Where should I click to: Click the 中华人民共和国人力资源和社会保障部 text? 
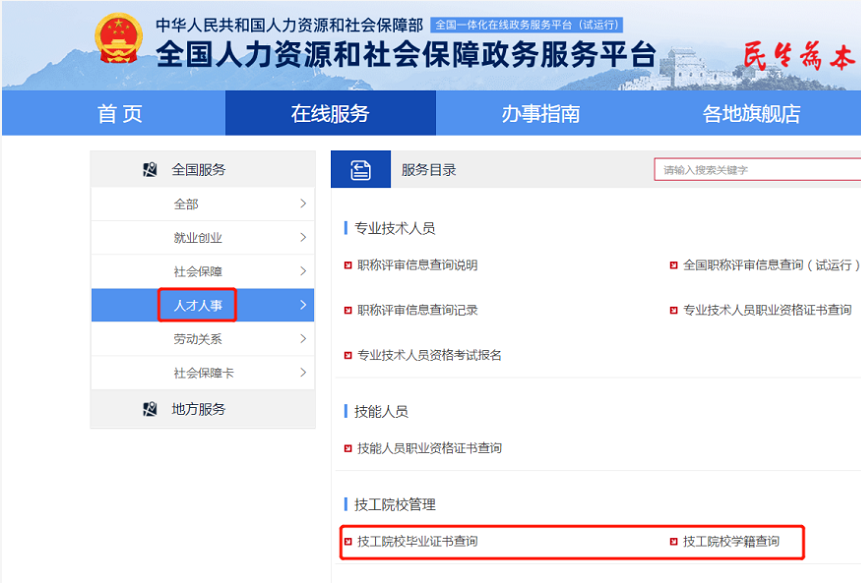(x=289, y=25)
